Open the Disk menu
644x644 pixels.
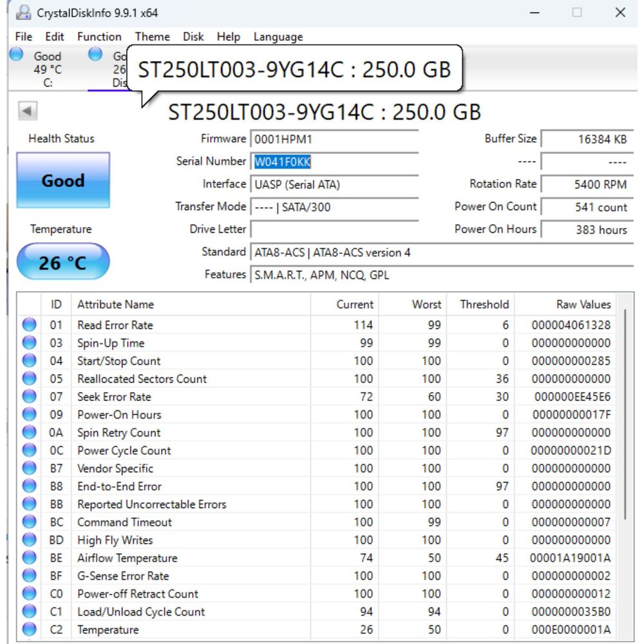[193, 37]
